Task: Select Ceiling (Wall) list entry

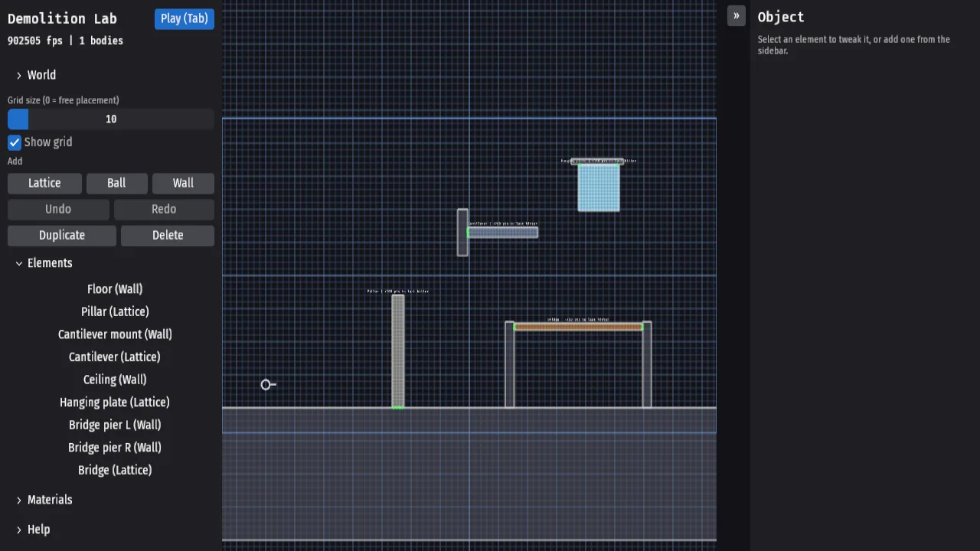Action: coord(115,380)
